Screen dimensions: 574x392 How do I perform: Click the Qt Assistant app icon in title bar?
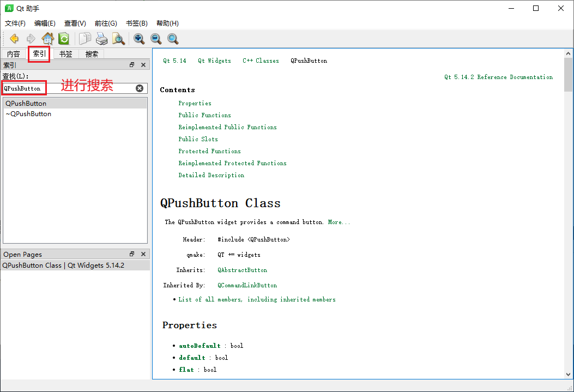[9, 8]
